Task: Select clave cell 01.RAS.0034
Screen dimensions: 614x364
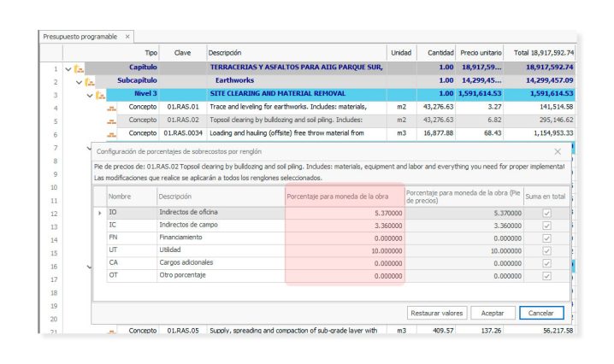Action: 182,133
